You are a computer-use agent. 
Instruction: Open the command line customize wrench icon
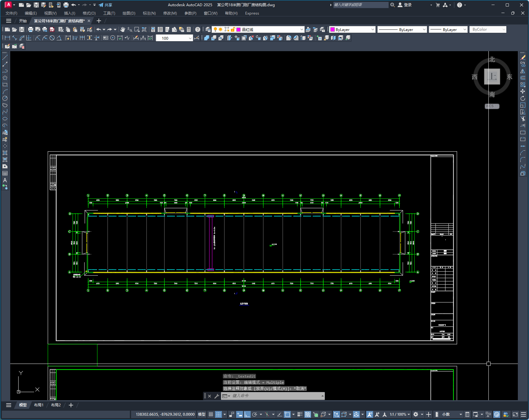(217, 396)
